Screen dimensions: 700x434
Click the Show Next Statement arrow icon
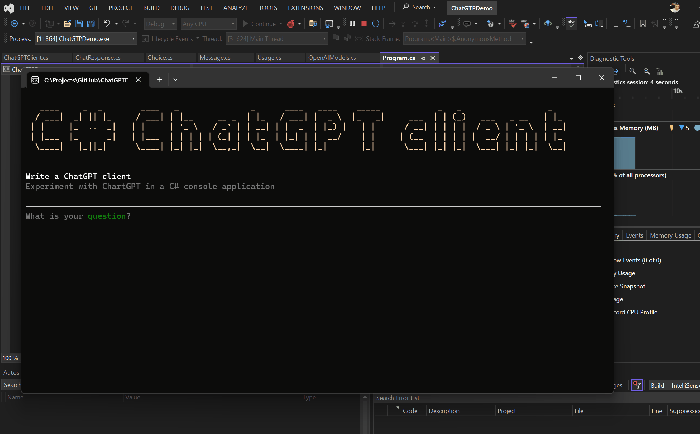392,24
